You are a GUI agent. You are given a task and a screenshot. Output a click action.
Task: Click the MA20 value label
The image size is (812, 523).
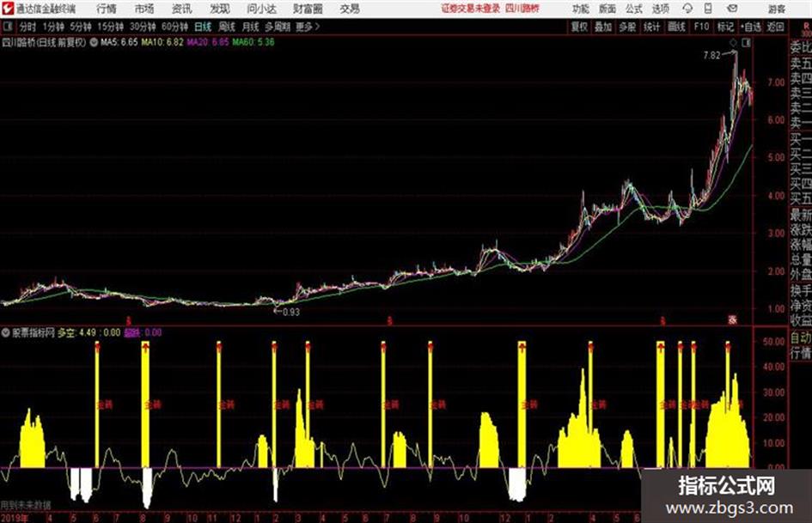208,42
